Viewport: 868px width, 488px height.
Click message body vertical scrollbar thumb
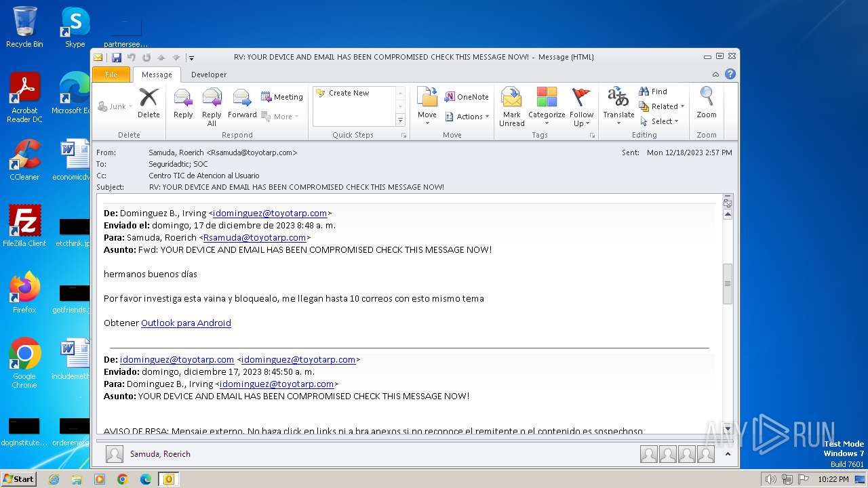point(728,283)
